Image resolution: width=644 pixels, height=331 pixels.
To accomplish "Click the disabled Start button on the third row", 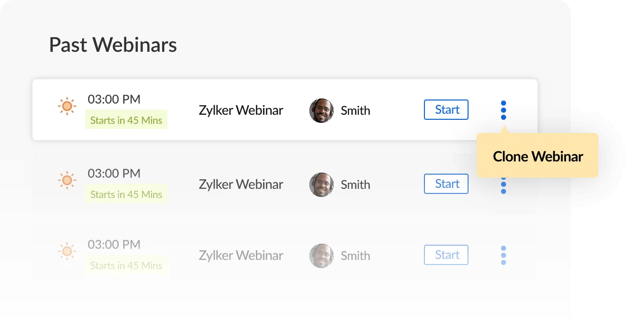I will point(446,254).
